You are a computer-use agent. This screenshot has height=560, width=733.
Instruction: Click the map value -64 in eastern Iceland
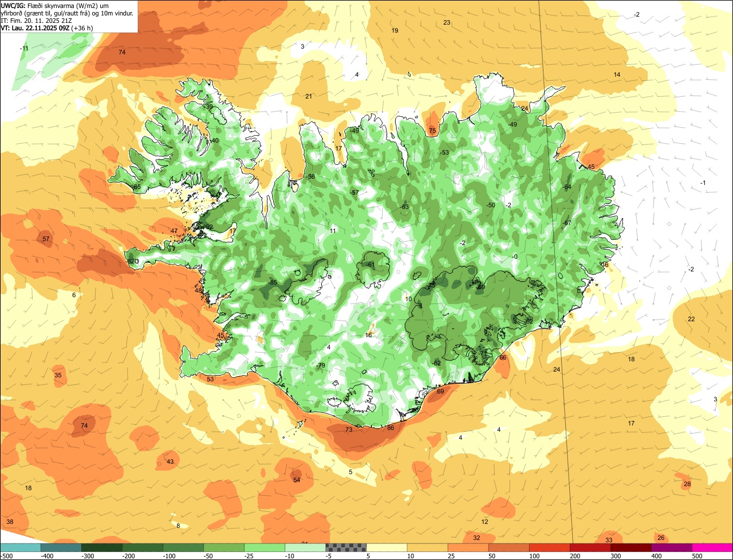click(x=566, y=187)
